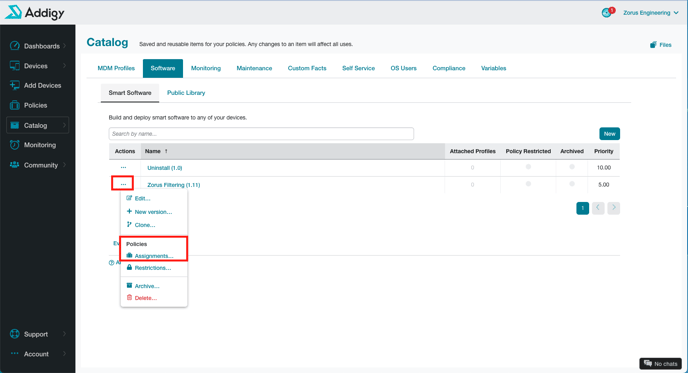
Task: Select the Software tab
Action: pos(163,68)
